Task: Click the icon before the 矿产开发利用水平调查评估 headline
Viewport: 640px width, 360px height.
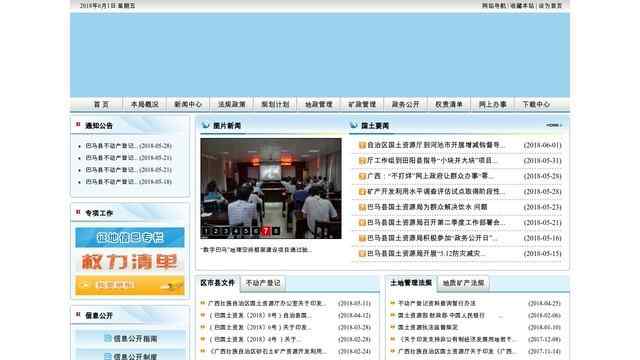Action: pyautogui.click(x=362, y=191)
